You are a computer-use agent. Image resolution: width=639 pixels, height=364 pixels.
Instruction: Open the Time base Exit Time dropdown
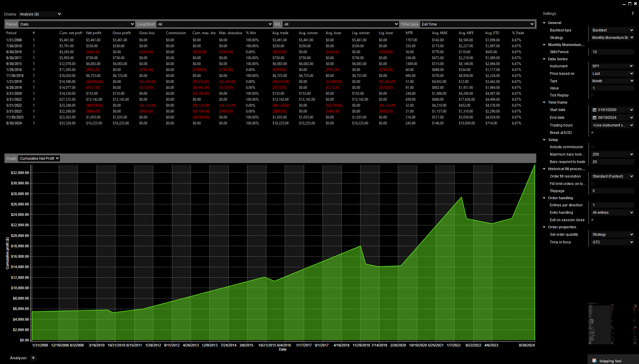coord(477,24)
